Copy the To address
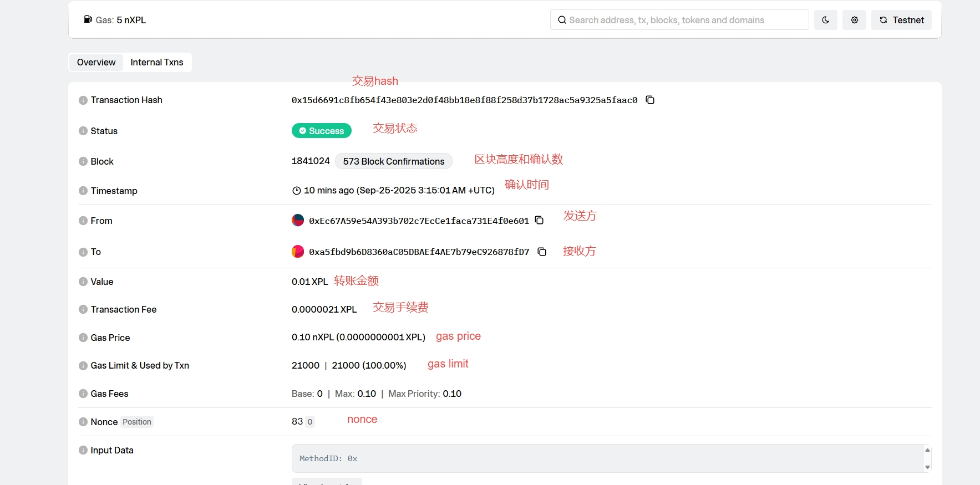Image resolution: width=980 pixels, height=485 pixels. click(542, 252)
